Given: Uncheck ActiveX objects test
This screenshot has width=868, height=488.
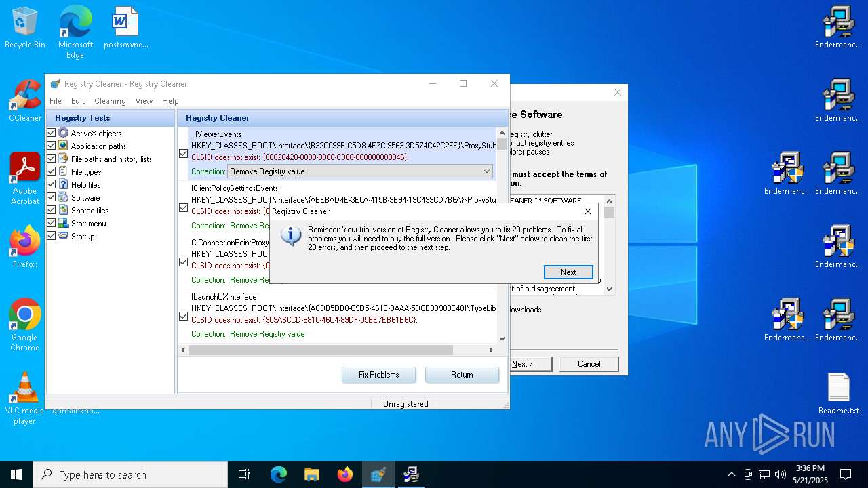Looking at the screenshot, I should (51, 134).
